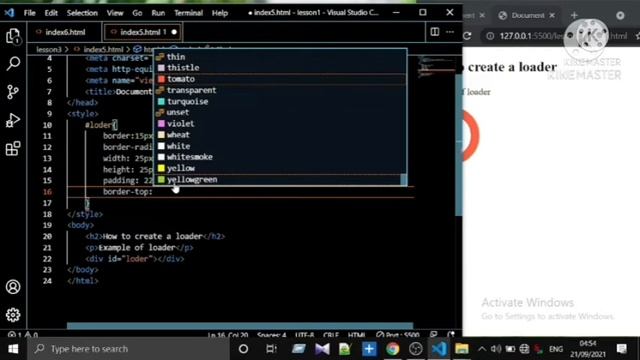Image resolution: width=640 pixels, height=360 pixels.
Task: Reload the page in the browser window
Action: pos(467,36)
